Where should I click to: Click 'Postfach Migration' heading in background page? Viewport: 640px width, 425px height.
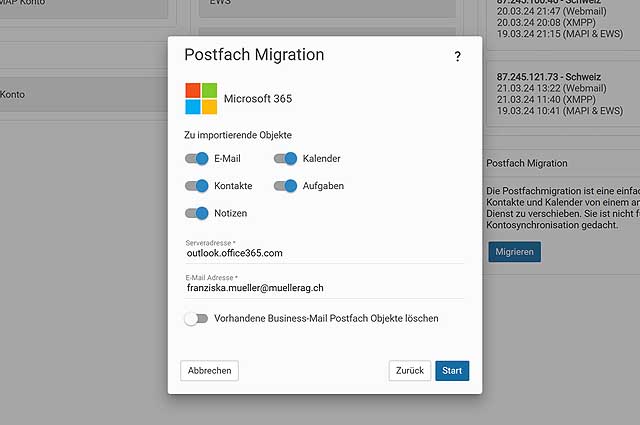click(527, 163)
